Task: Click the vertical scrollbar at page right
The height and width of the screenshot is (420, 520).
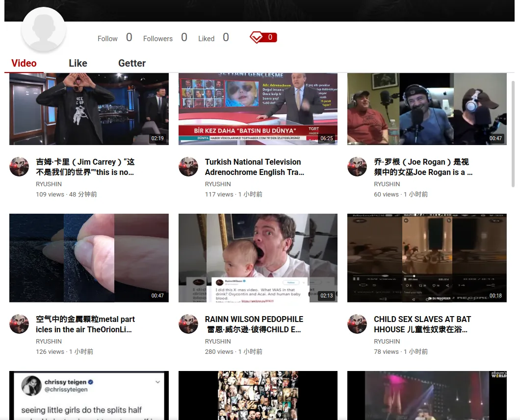Action: [x=513, y=134]
